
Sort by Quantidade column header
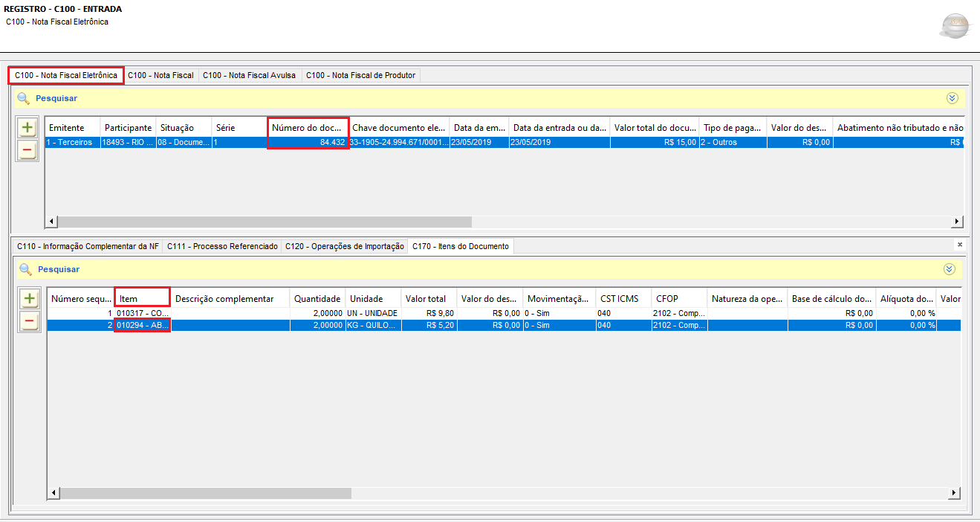(317, 299)
